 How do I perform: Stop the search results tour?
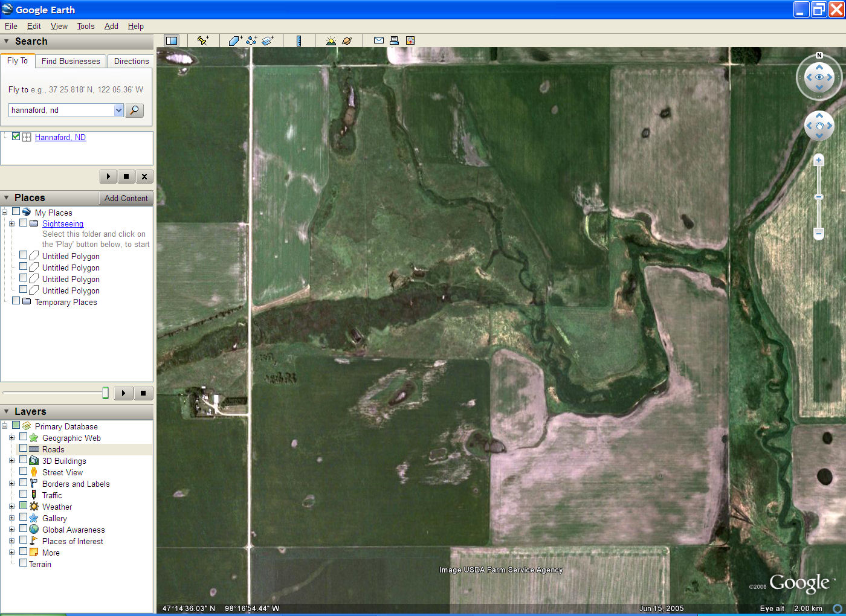coord(126,176)
